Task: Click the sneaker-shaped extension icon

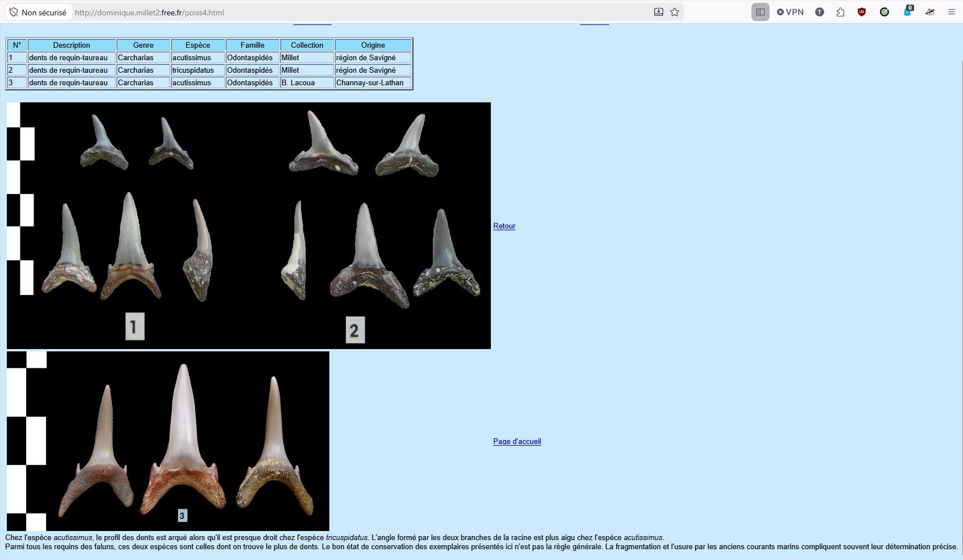Action: coord(930,12)
